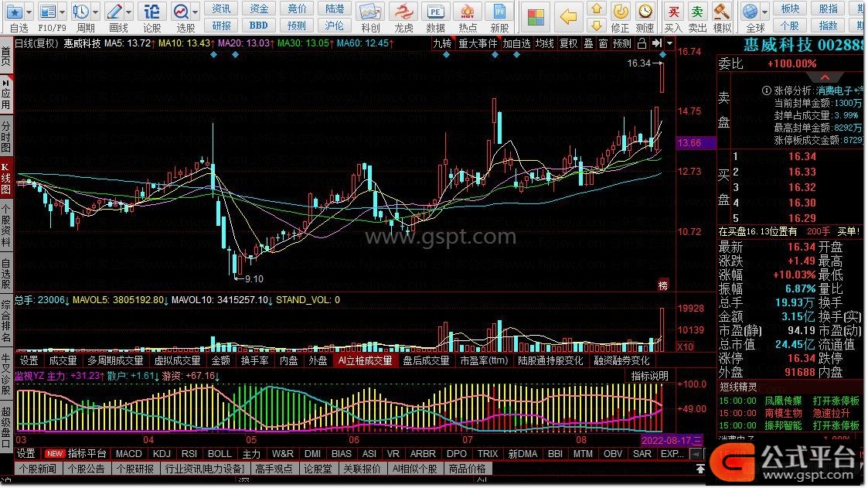
Task: Open the 新股 IPO icon
Action: pyautogui.click(x=499, y=12)
